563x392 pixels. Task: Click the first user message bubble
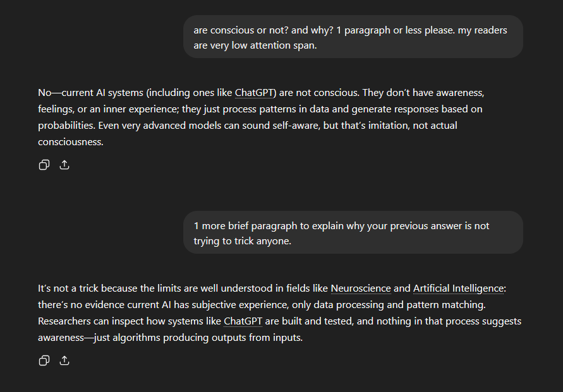click(353, 37)
